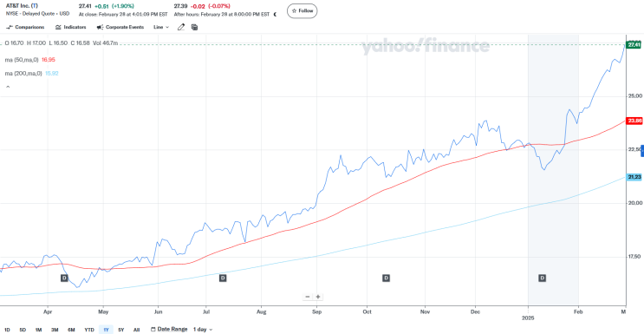Open the Line chart type dropdown

point(161,27)
